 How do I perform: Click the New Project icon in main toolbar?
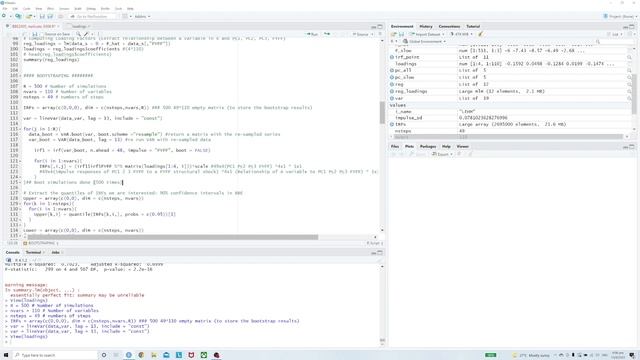[18, 16]
